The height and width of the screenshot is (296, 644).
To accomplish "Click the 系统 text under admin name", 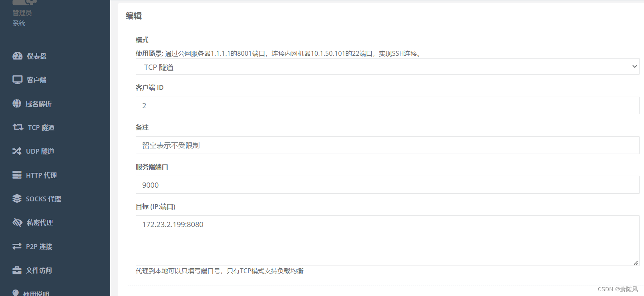I will 19,23.
